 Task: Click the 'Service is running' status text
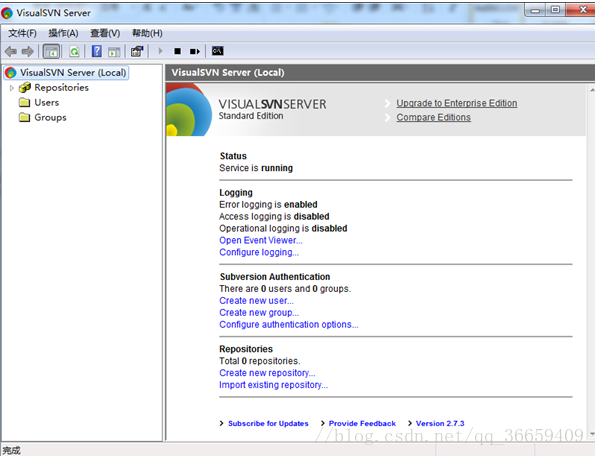256,168
